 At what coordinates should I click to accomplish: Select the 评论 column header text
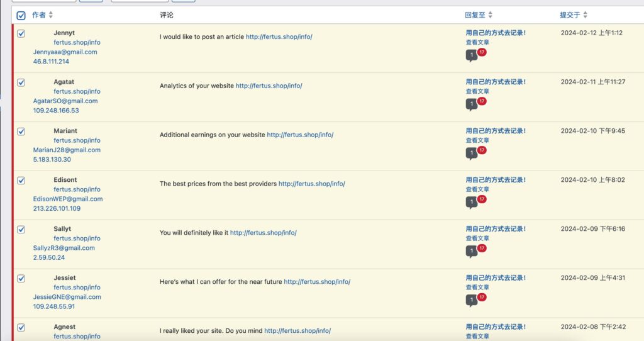(x=166, y=15)
